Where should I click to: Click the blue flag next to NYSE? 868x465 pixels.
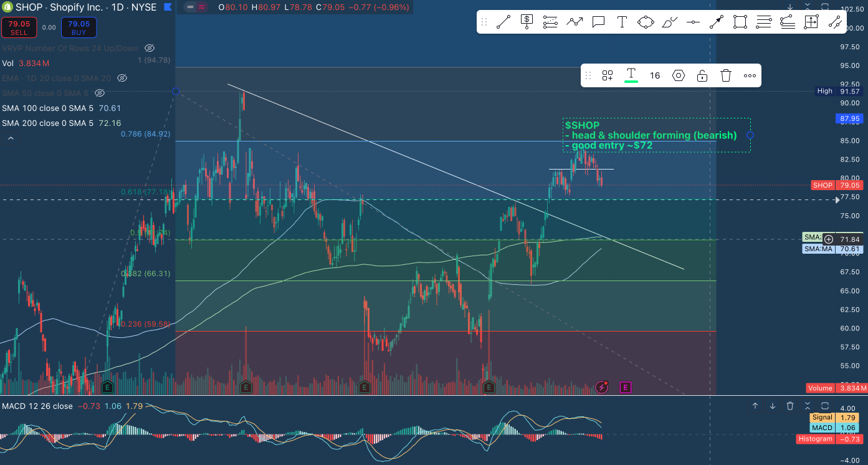pos(168,7)
